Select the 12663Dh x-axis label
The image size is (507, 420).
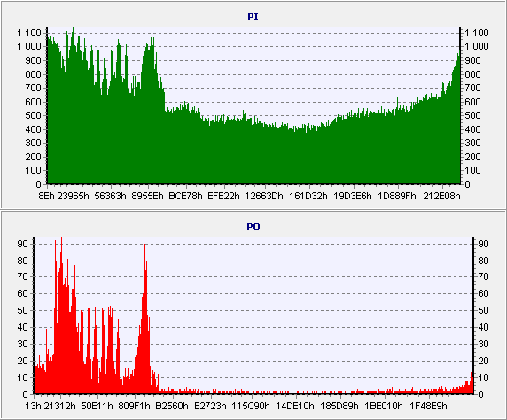(264, 196)
